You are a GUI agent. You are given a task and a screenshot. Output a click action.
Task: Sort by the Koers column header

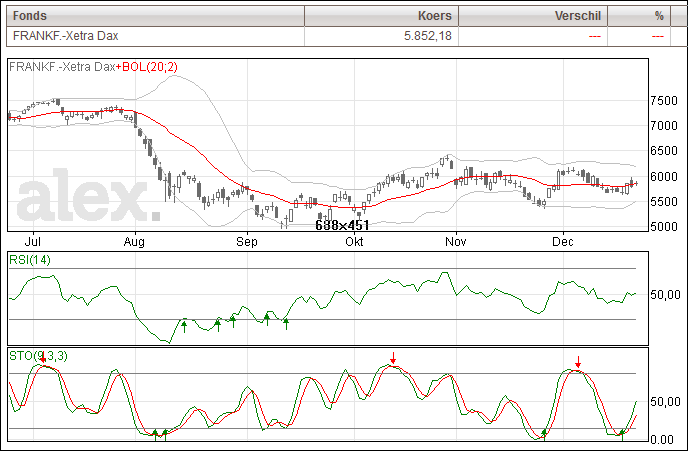pyautogui.click(x=381, y=16)
